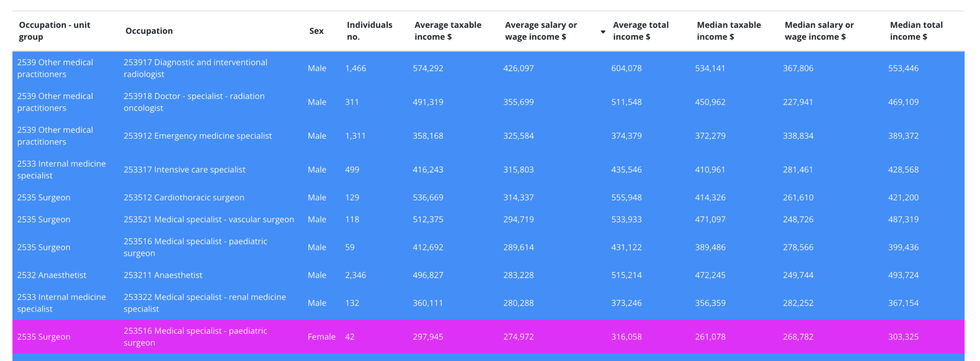Click the vascular surgeon occupation cell

point(209,219)
